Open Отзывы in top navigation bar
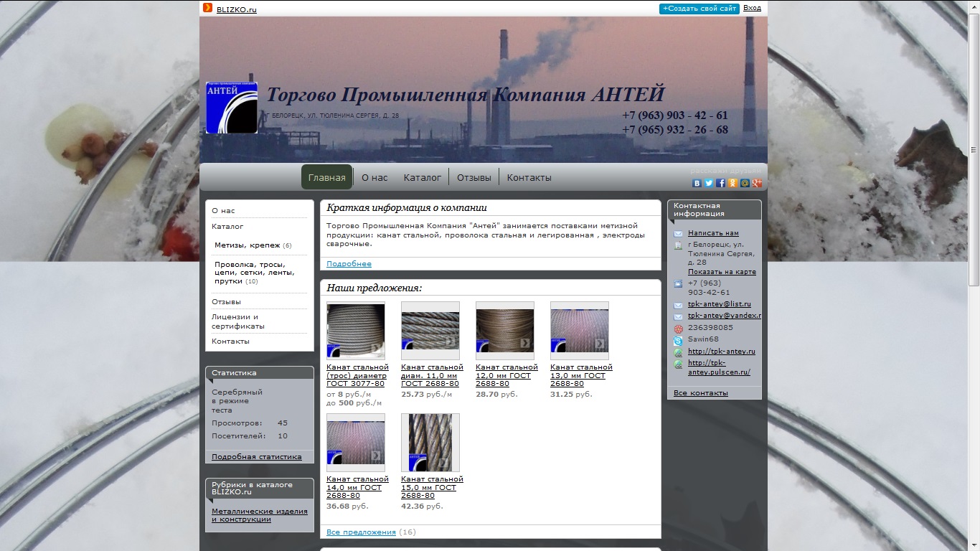 pyautogui.click(x=474, y=177)
